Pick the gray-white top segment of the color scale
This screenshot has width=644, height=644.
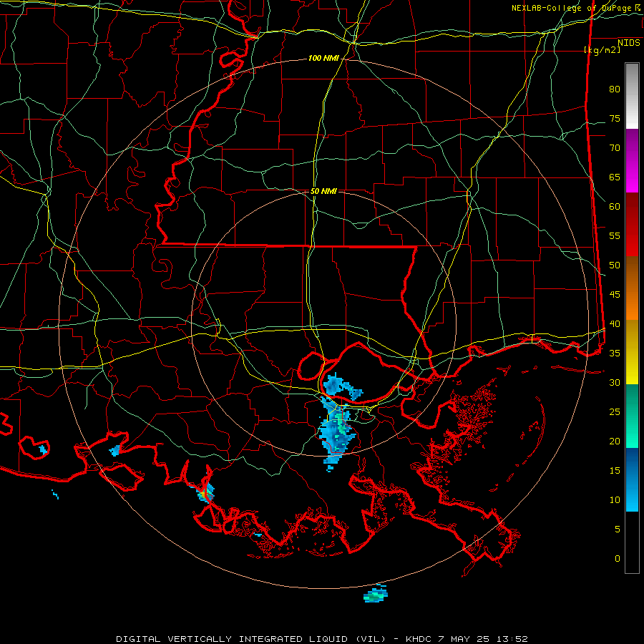(632, 96)
